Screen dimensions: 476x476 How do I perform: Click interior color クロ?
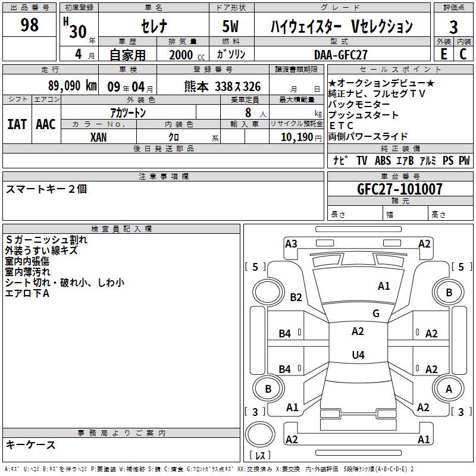point(174,137)
